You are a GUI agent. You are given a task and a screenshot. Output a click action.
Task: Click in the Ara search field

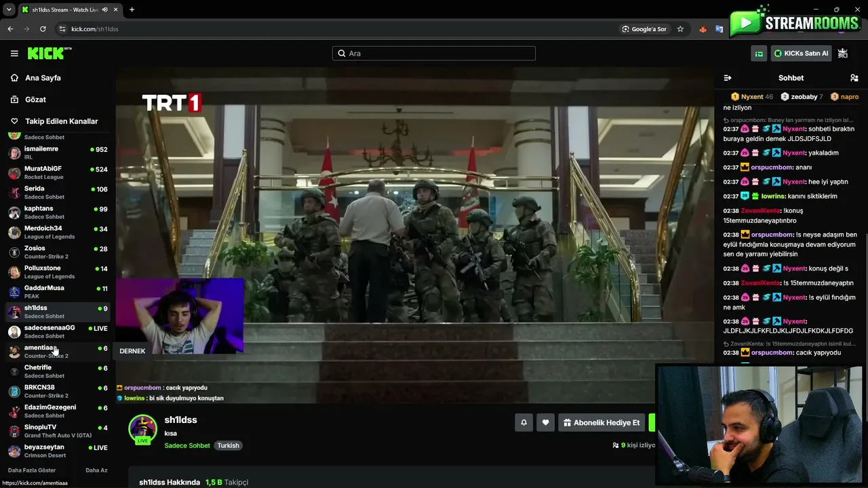[x=434, y=54]
